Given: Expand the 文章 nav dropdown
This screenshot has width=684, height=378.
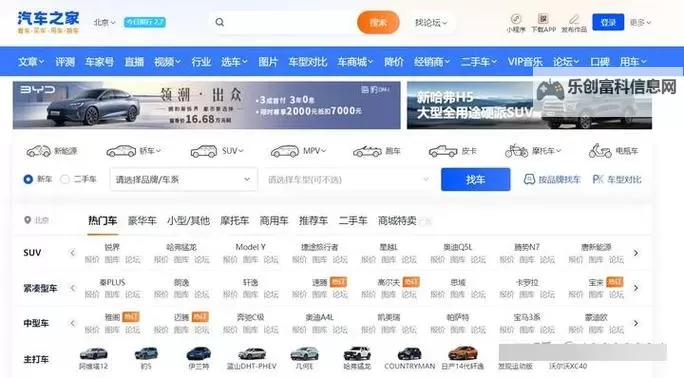Looking at the screenshot, I should coord(31,62).
